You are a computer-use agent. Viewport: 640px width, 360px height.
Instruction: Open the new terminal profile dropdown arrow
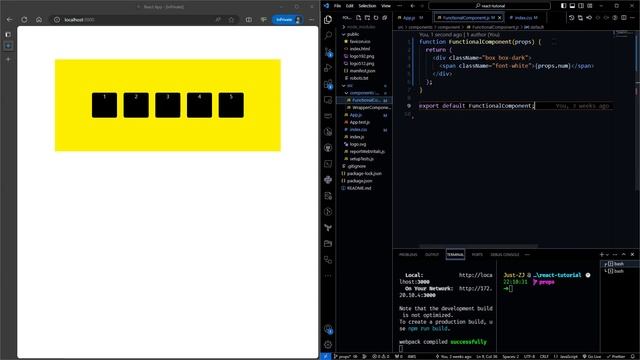[x=607, y=255]
